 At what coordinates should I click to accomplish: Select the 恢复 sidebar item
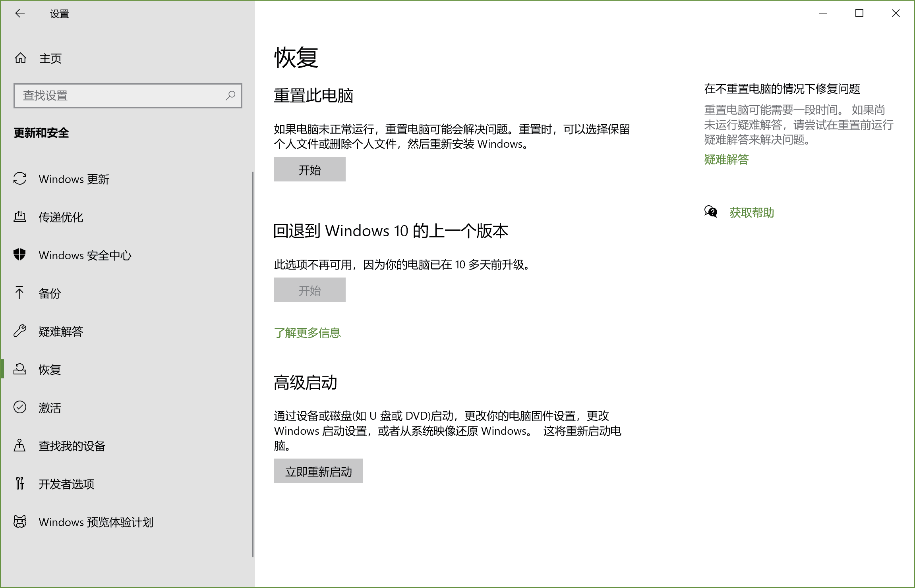[x=50, y=370]
